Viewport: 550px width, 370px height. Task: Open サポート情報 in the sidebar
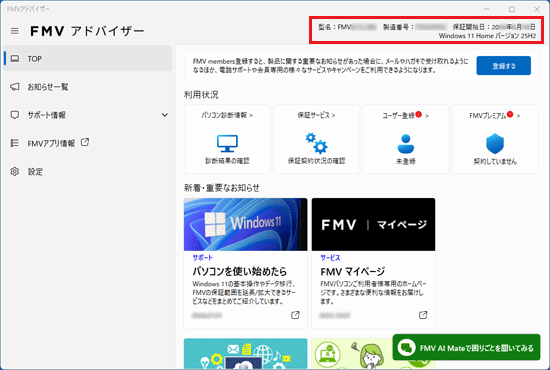88,115
